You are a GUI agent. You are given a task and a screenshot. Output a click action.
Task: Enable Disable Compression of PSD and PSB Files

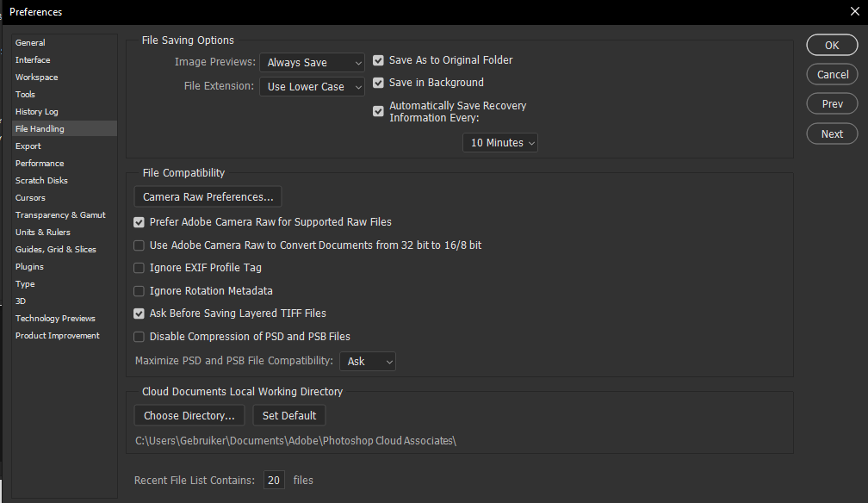pos(139,337)
